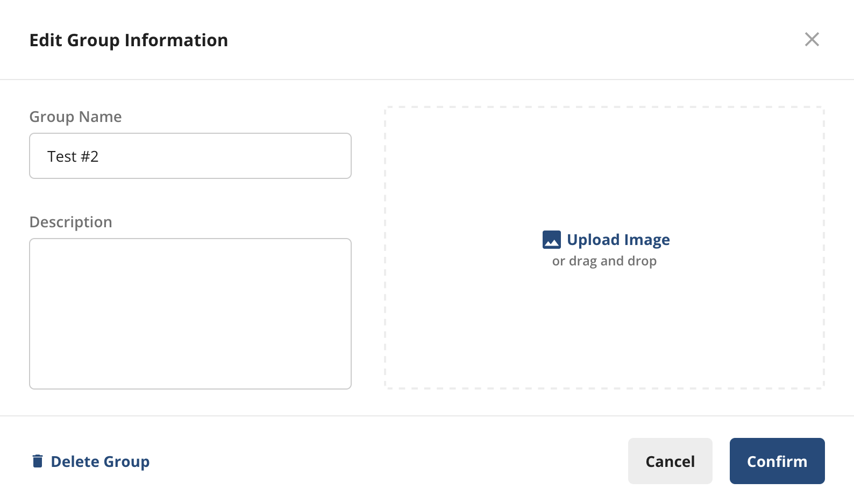
Task: Click the 'or drag and drop' hint text
Action: (604, 261)
